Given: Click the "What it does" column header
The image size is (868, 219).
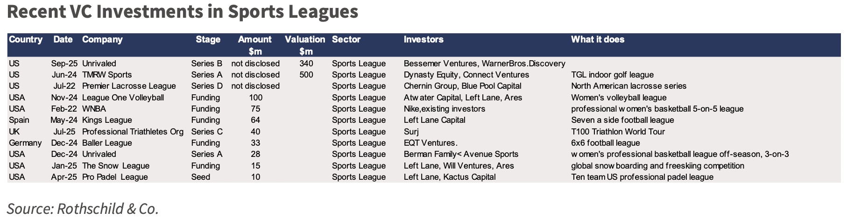Looking at the screenshot, I should (598, 40).
